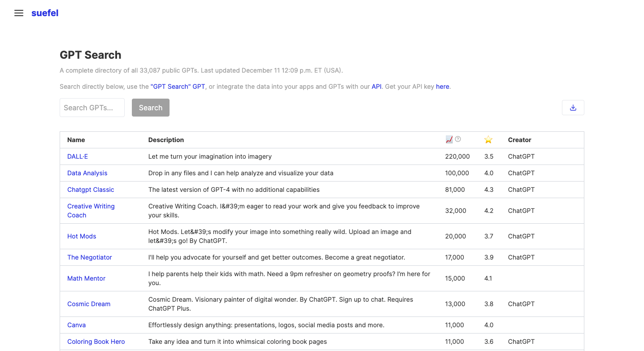The width and height of the screenshot is (644, 351).
Task: Open Creative Writing Coach link
Action: (91, 211)
